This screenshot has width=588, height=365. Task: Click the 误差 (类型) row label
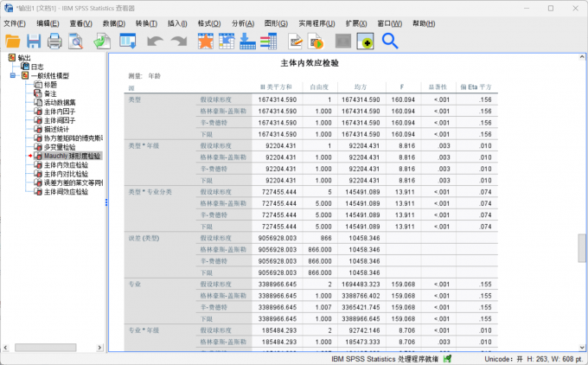(144, 238)
